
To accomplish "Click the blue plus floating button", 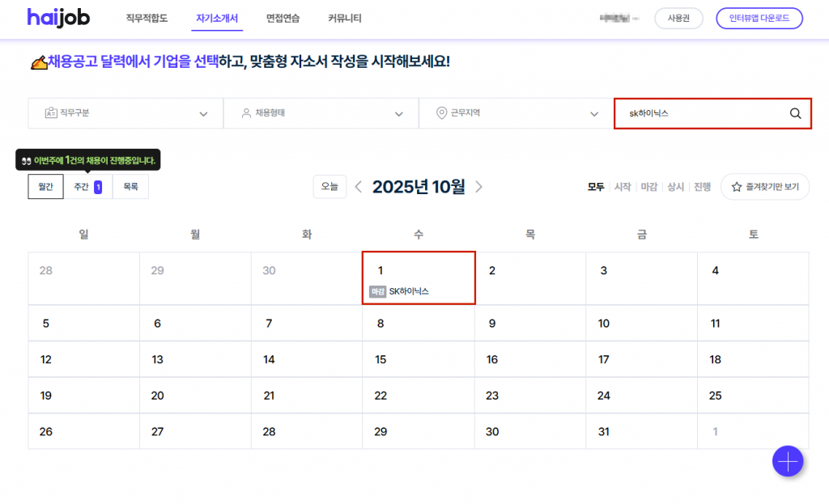I will pyautogui.click(x=787, y=461).
